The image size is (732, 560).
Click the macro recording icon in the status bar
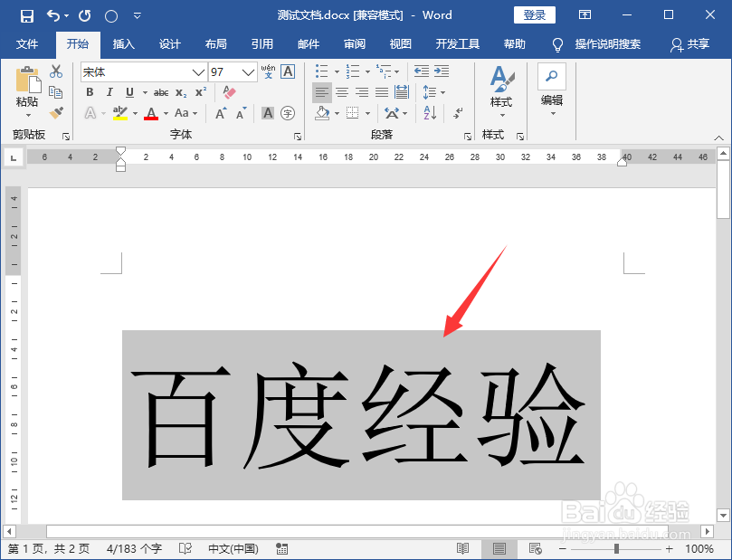pyautogui.click(x=281, y=548)
